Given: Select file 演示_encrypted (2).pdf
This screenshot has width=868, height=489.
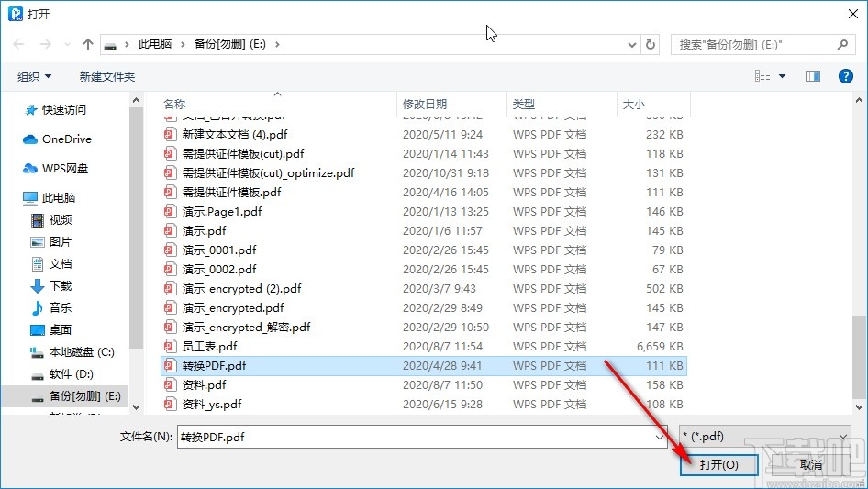Looking at the screenshot, I should pyautogui.click(x=424, y=289).
